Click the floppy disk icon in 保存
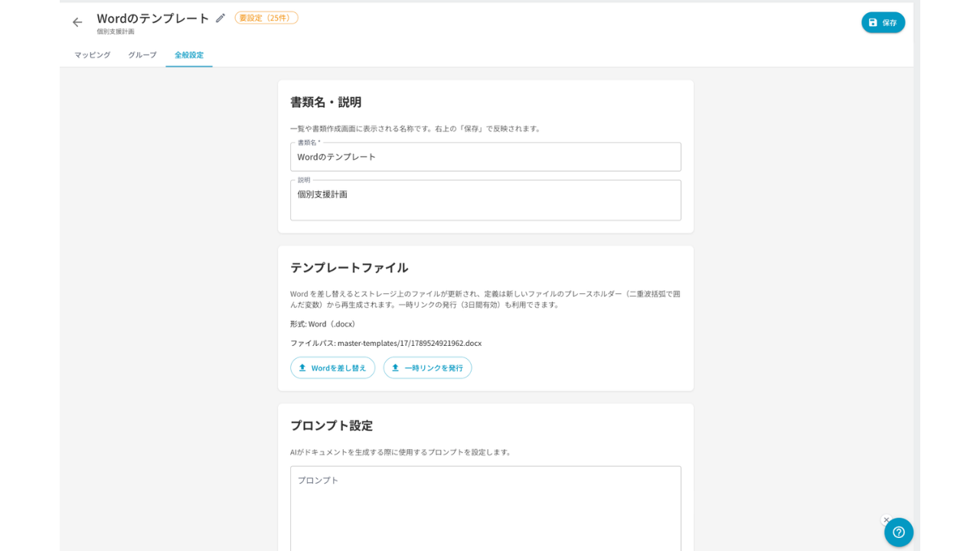This screenshot has width=980, height=551. pyautogui.click(x=873, y=22)
